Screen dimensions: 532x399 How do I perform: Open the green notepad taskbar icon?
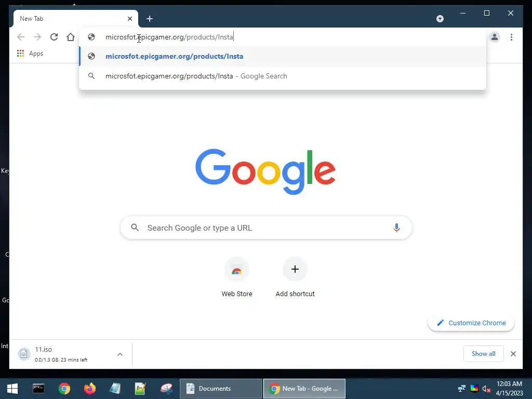tap(140, 389)
